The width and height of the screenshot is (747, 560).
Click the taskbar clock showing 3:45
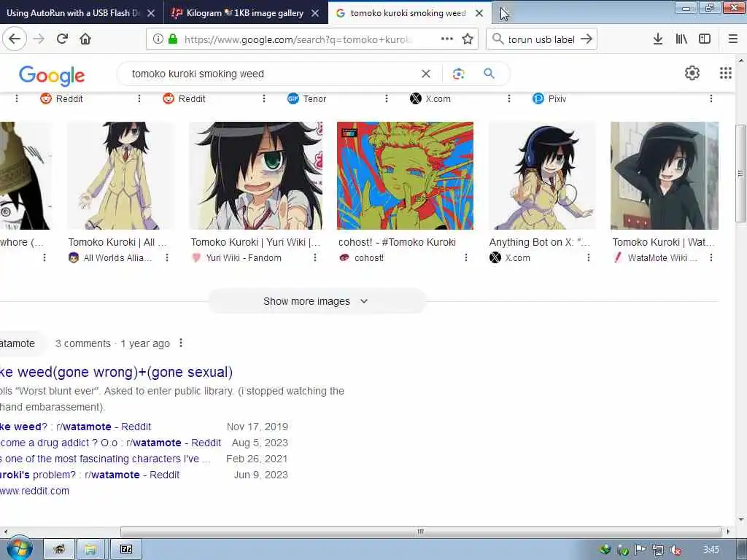pos(711,550)
